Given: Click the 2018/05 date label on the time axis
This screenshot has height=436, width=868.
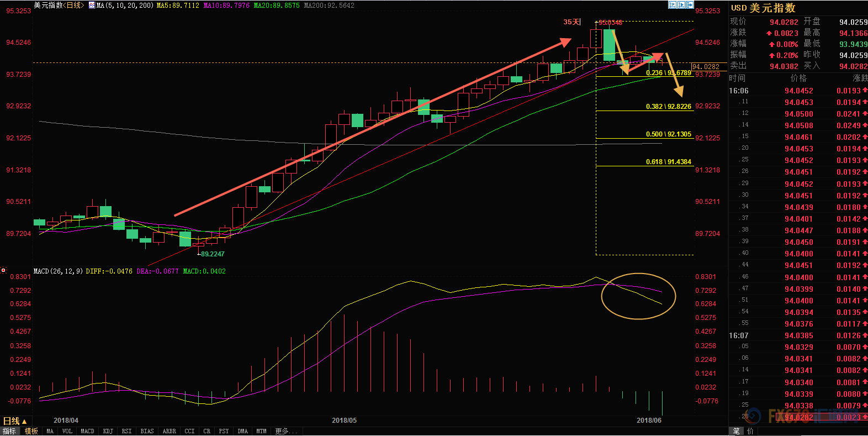Looking at the screenshot, I should pyautogui.click(x=344, y=421).
